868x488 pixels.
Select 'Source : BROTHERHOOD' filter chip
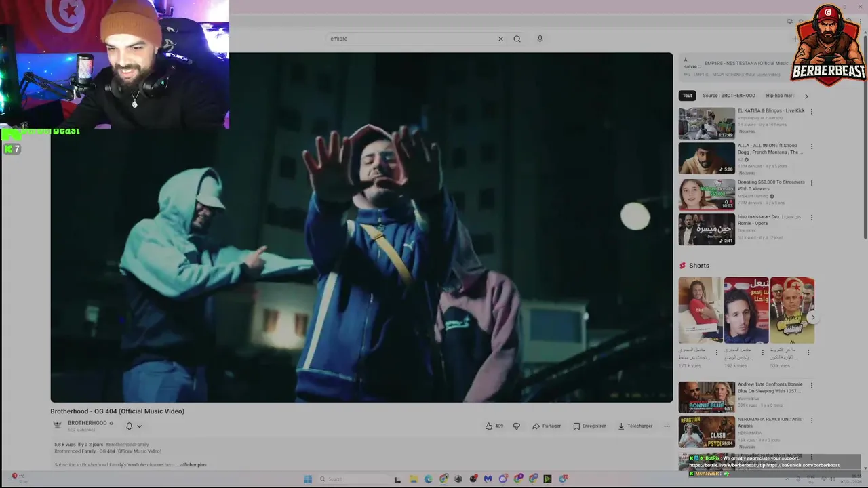click(x=729, y=96)
